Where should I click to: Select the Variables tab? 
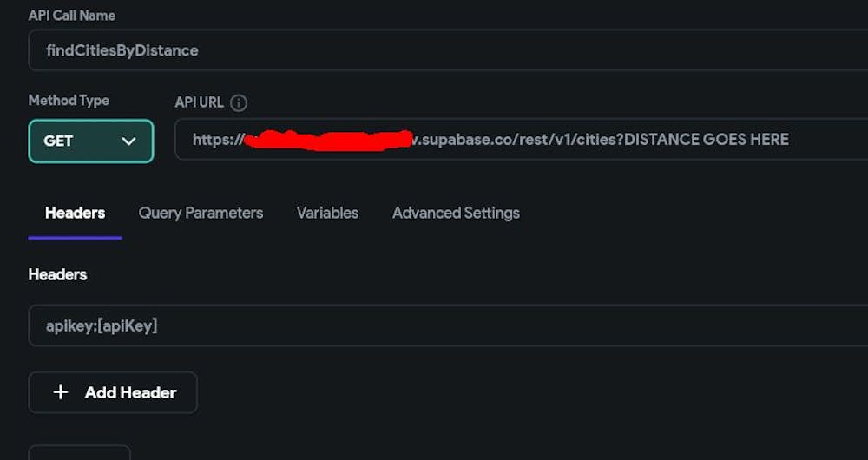pos(327,213)
